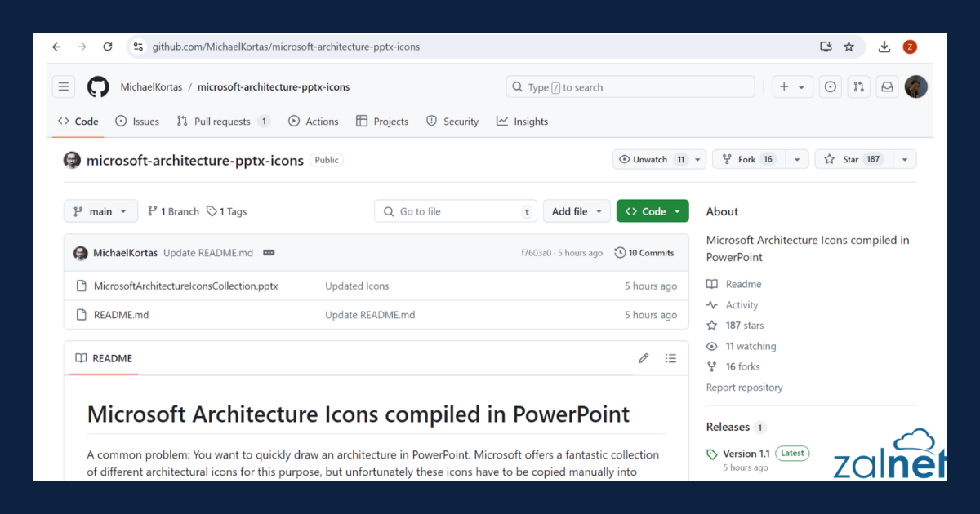The image size is (980, 514).
Task: Click the Unwatch button
Action: coord(652,160)
